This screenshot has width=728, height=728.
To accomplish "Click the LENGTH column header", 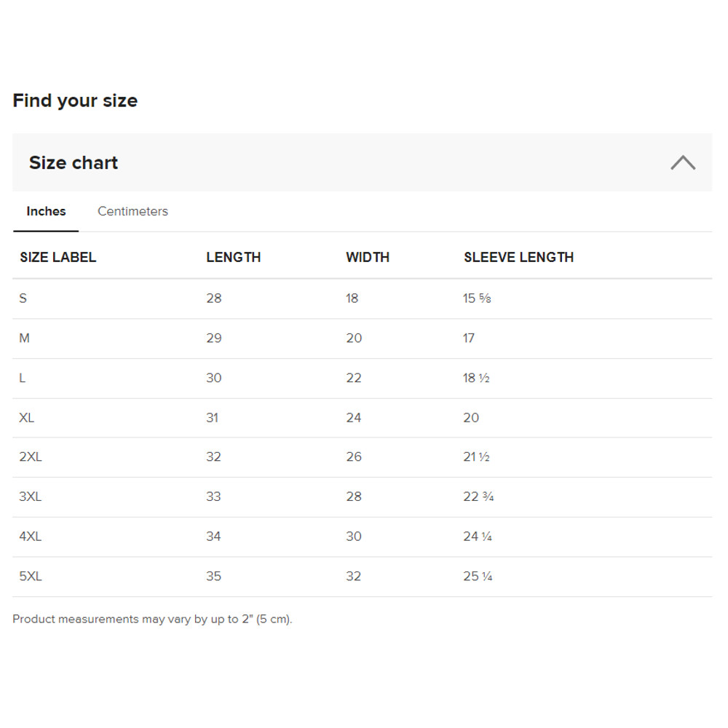I will click(233, 257).
